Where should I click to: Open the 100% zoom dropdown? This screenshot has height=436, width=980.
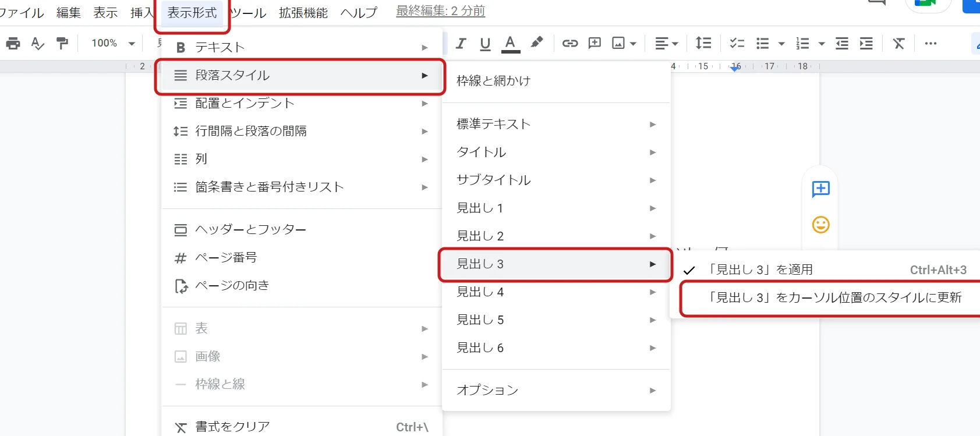click(113, 43)
